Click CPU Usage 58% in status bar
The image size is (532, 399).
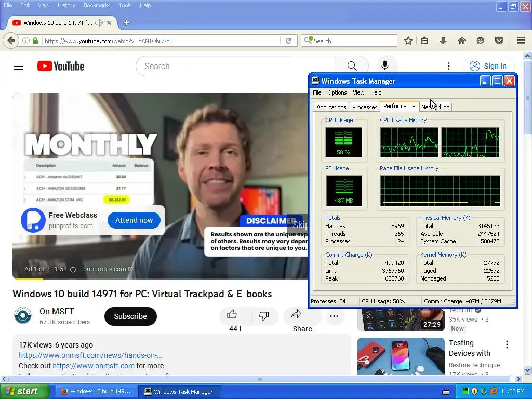pos(383,301)
